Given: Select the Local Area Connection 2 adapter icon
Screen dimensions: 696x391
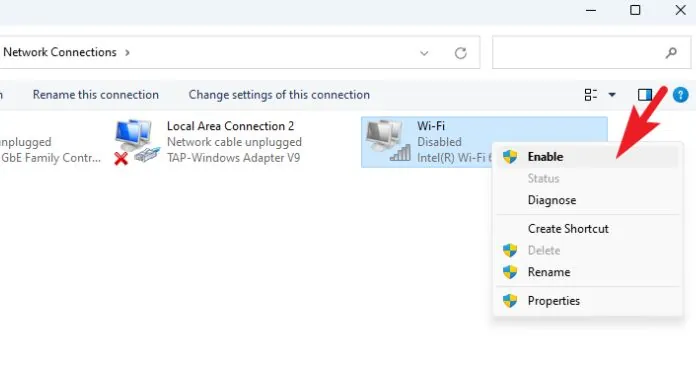Looking at the screenshot, I should tap(136, 142).
